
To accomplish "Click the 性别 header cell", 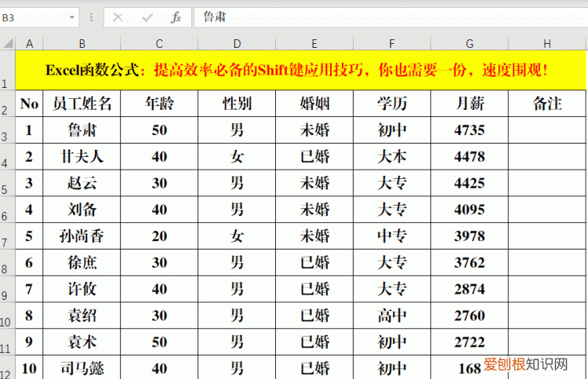I will [x=237, y=104].
